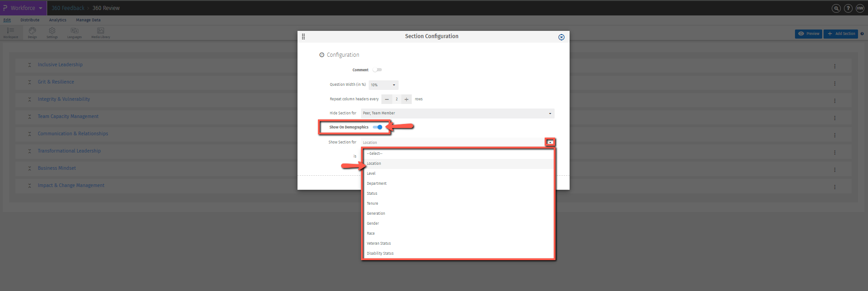Switch to the Manage Data tab

pos(88,20)
